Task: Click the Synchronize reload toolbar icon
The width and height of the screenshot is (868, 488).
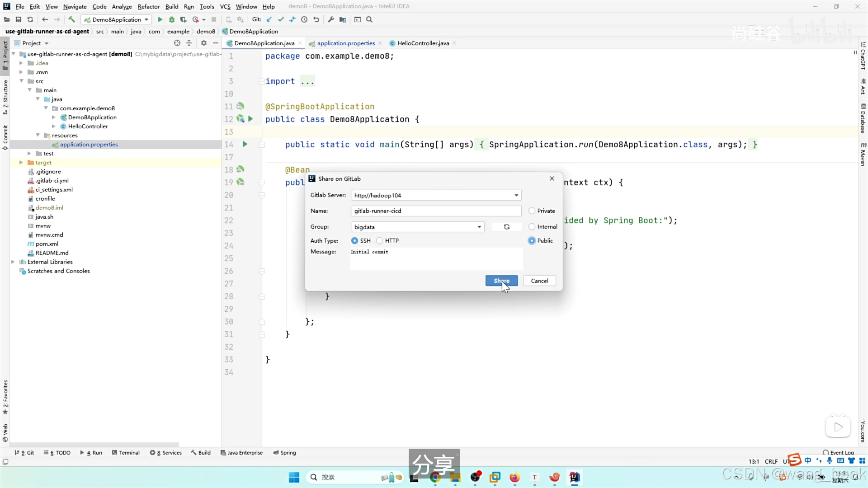Action: [30, 19]
